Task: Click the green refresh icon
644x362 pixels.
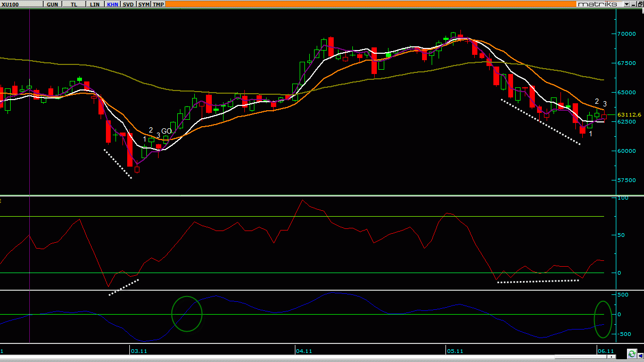Action: click(x=631, y=353)
